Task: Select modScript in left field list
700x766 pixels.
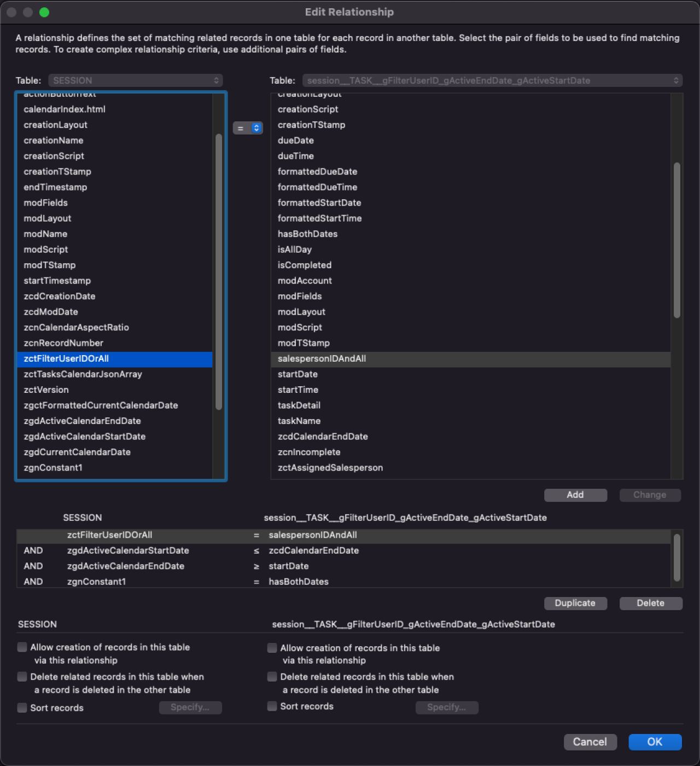Action: point(115,249)
